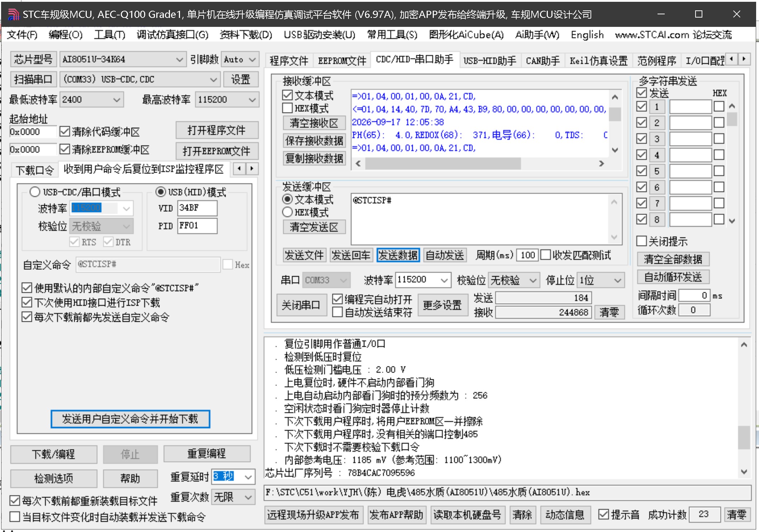Image resolution: width=759 pixels, height=532 pixels.
Task: Open the AI助手(W) menu
Action: click(x=537, y=35)
